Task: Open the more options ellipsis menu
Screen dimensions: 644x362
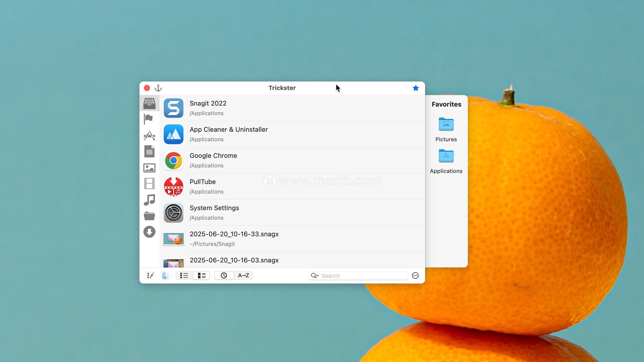Action: [415, 276]
